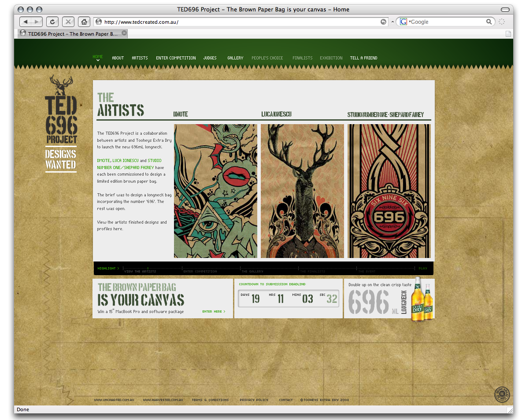Focus the address bar URL field
Viewport: 522px width, 420px height.
coord(241,22)
